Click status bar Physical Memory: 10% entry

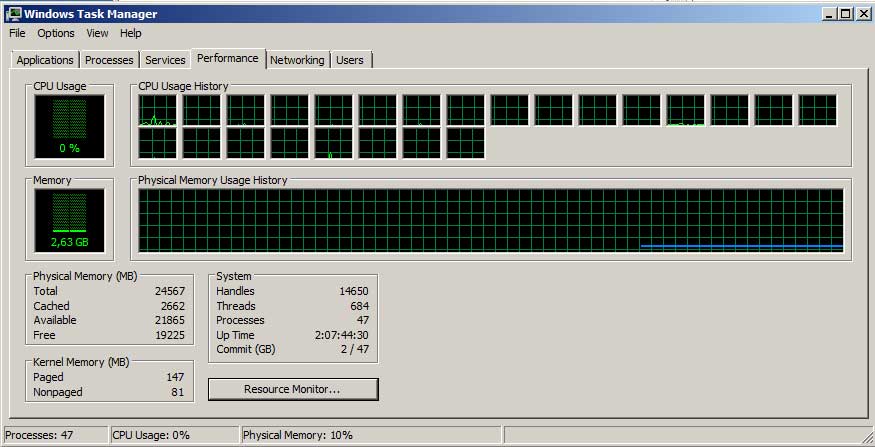(x=371, y=435)
